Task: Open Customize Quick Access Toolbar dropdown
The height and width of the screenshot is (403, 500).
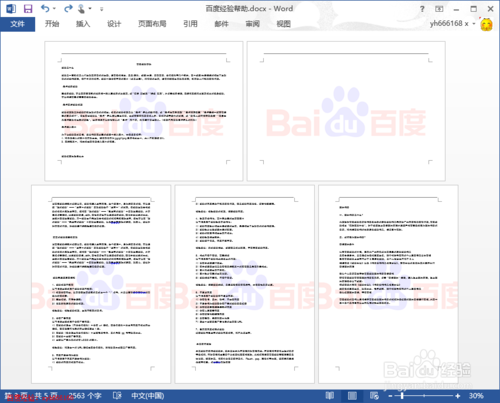Action: 101,9
